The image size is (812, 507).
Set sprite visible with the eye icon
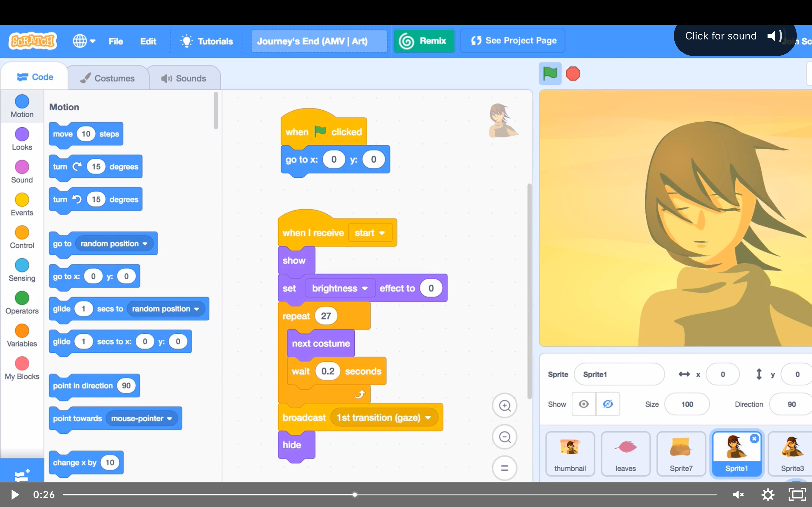(x=584, y=404)
